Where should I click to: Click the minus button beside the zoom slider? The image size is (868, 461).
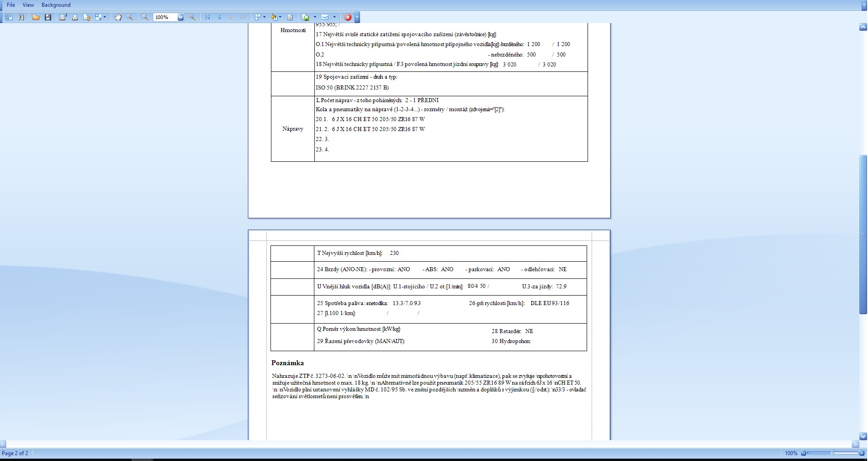tap(804, 453)
